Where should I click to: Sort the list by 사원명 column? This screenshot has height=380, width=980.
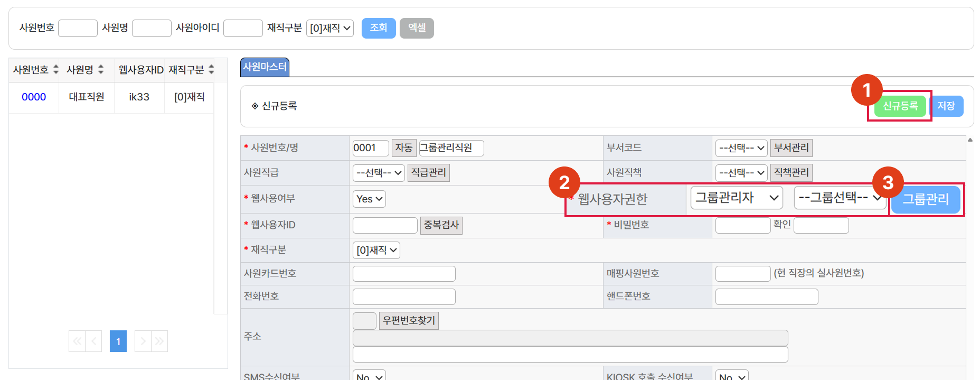[x=100, y=70]
